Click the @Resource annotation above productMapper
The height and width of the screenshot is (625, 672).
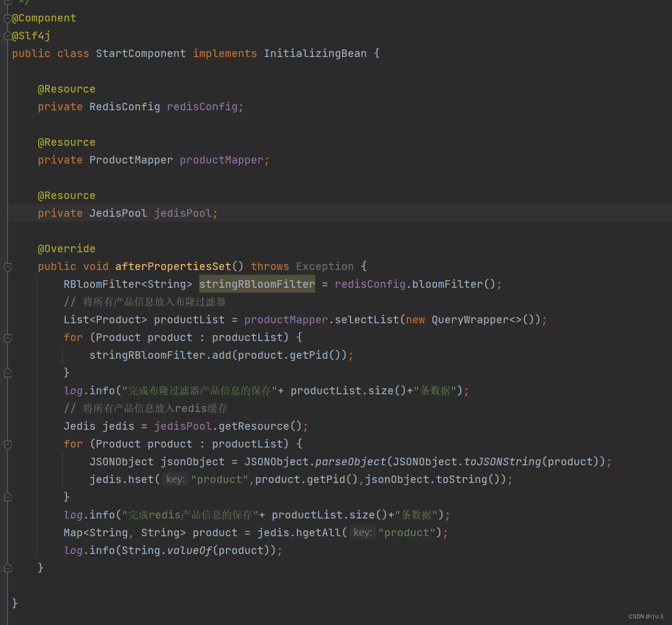tap(67, 142)
